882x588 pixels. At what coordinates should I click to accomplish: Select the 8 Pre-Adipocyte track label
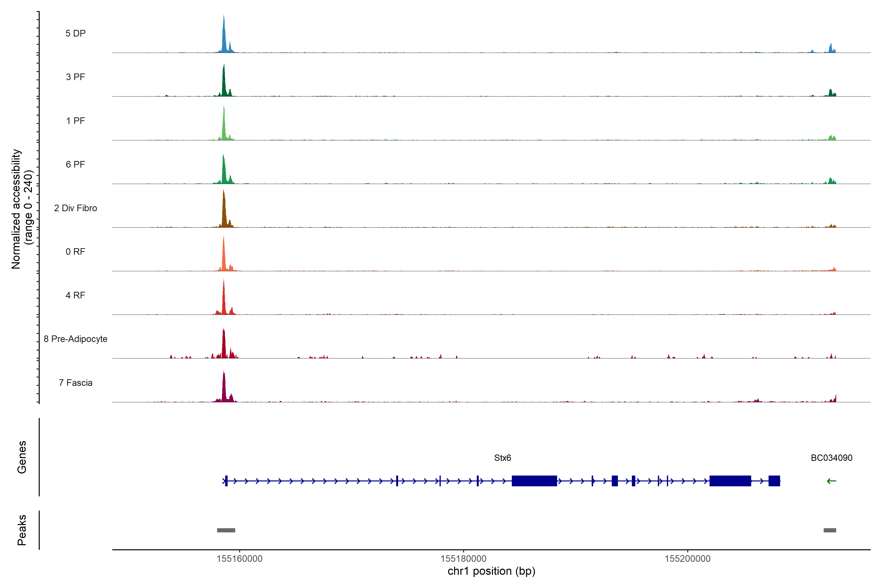75,339
